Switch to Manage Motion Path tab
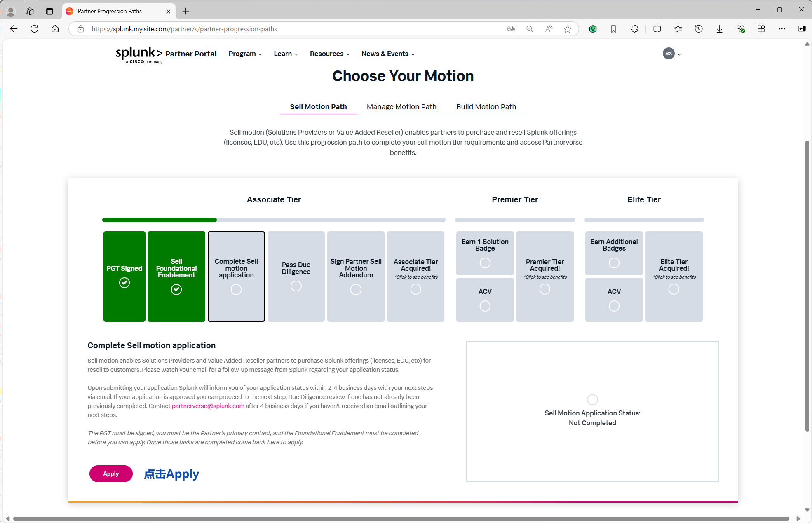 click(401, 107)
